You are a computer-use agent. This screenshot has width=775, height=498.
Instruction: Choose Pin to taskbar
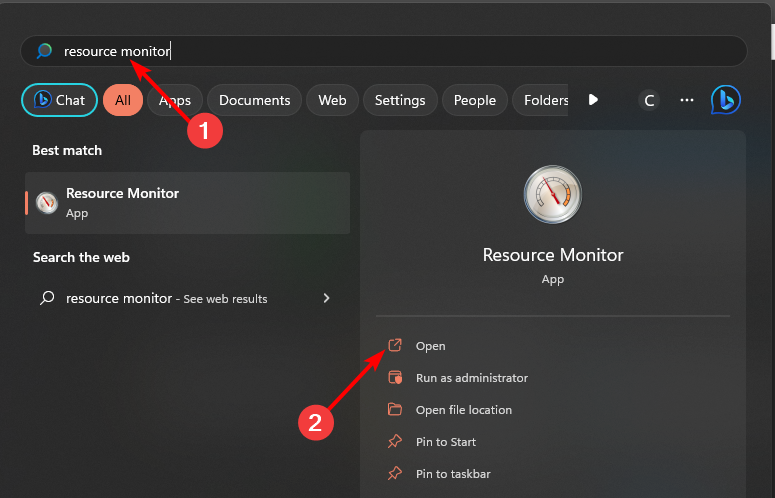(453, 474)
